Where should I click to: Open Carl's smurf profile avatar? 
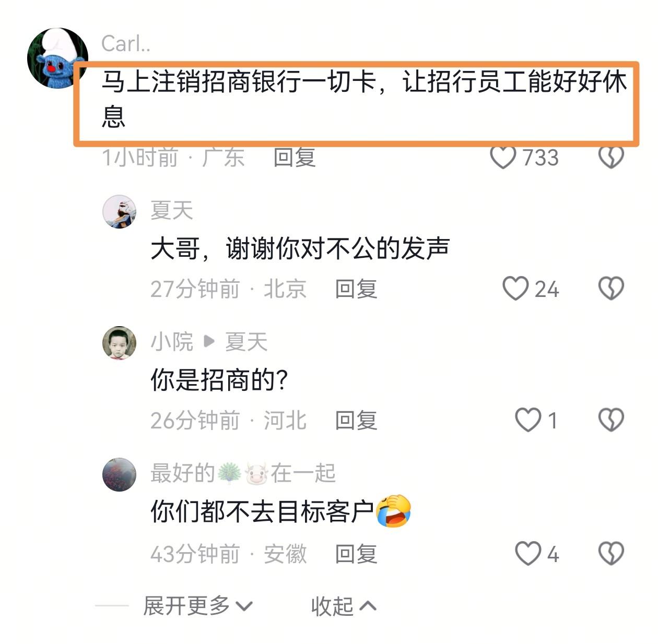tap(57, 58)
